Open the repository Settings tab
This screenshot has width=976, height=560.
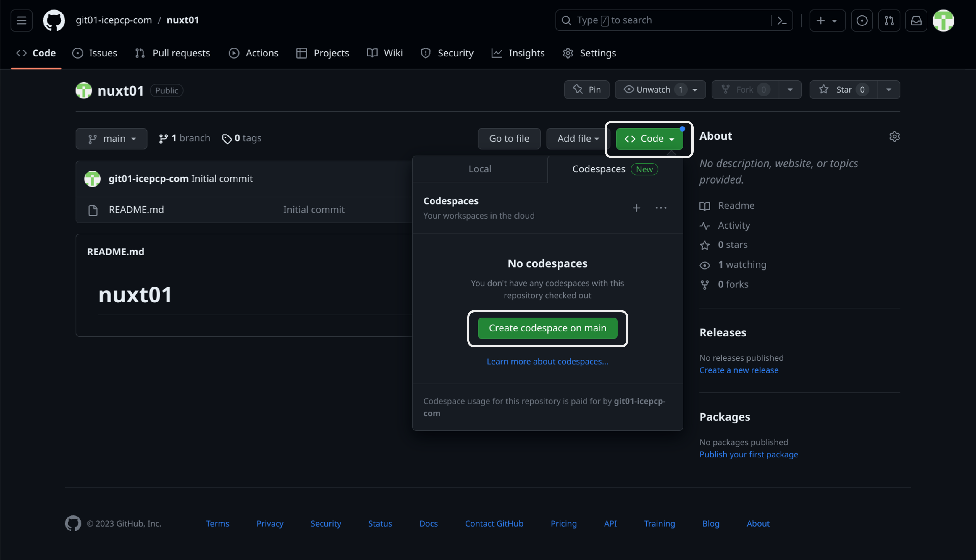[589, 53]
